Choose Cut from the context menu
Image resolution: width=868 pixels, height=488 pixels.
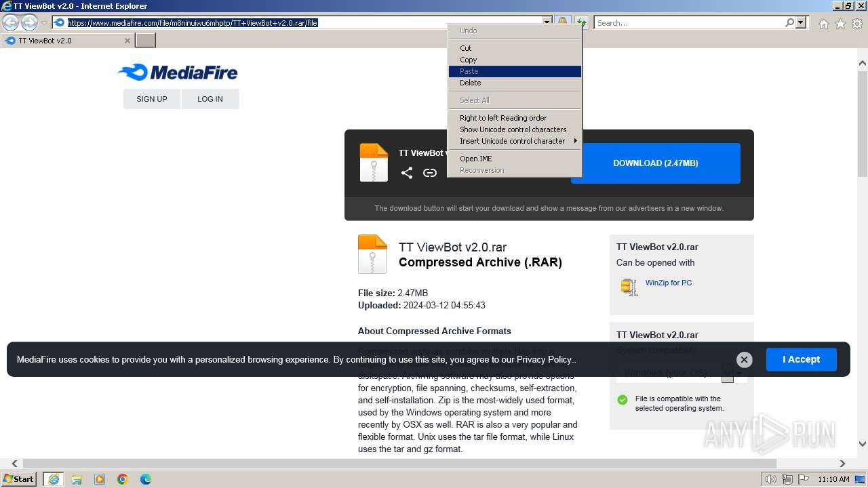click(x=515, y=48)
